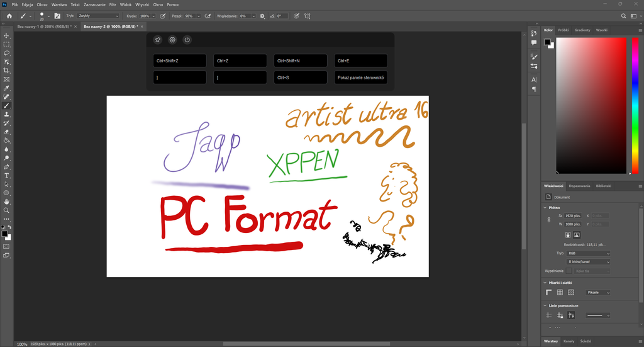Click the hue slider strip
The image size is (644, 347).
click(x=635, y=105)
